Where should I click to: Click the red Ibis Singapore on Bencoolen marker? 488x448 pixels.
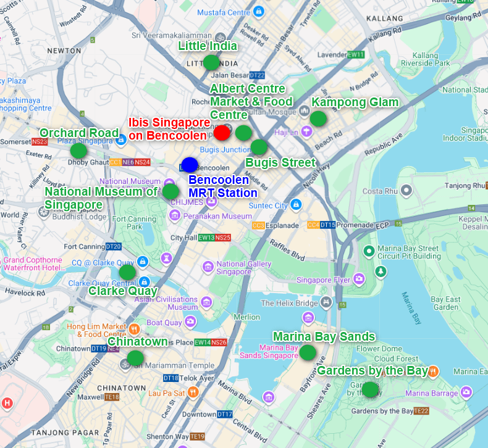pos(222,132)
